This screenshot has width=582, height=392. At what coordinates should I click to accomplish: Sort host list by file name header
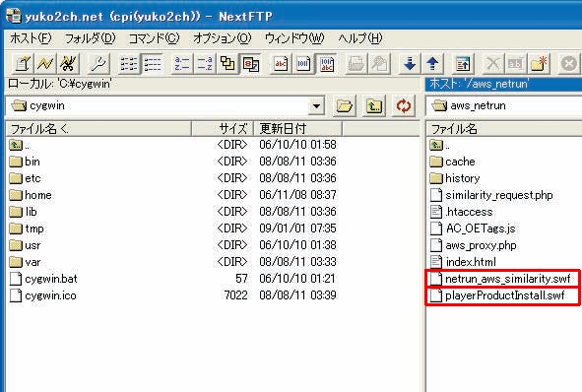(x=504, y=129)
